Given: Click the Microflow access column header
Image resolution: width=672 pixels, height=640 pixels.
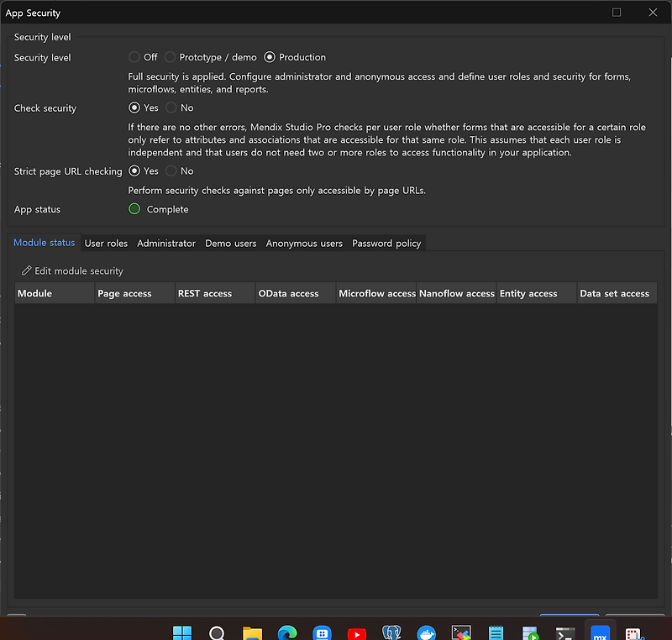Looking at the screenshot, I should (375, 293).
